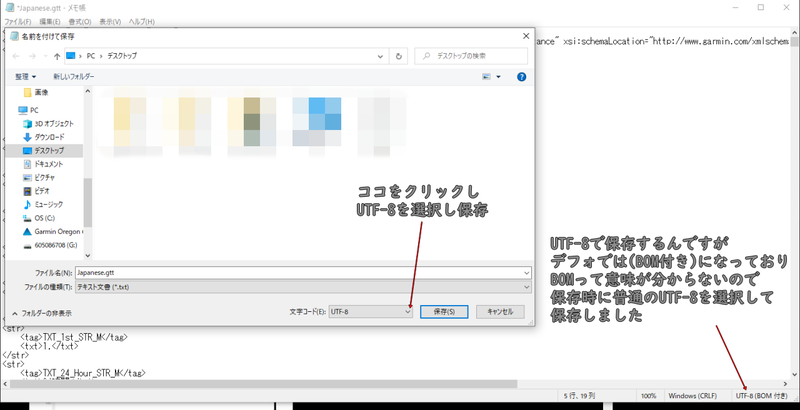The image size is (800, 410).
Task: Open ヘルプ(H) menu in Notepad
Action: tap(141, 21)
